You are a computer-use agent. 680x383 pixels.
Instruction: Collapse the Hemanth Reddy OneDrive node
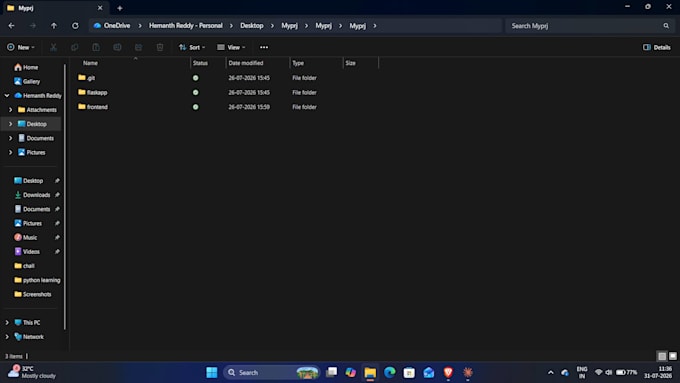pyautogui.click(x=7, y=95)
